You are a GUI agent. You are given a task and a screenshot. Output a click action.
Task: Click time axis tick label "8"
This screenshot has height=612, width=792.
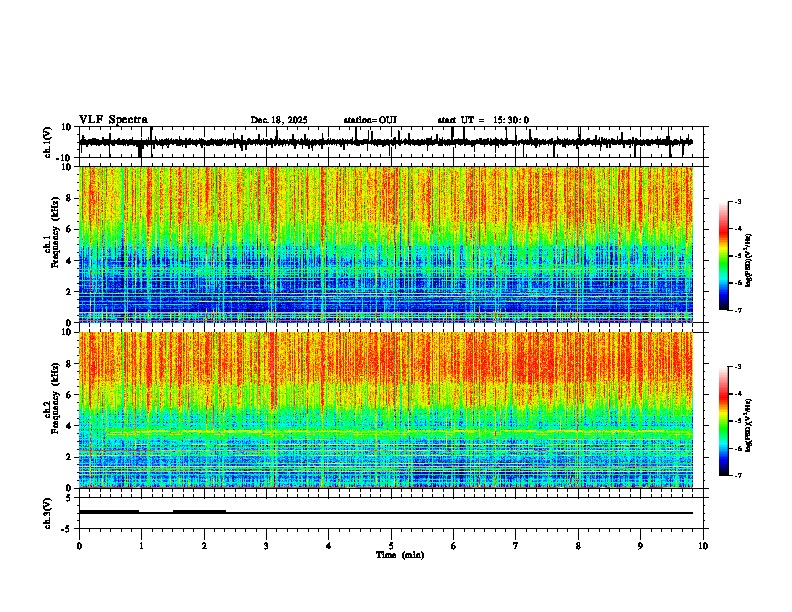click(578, 546)
